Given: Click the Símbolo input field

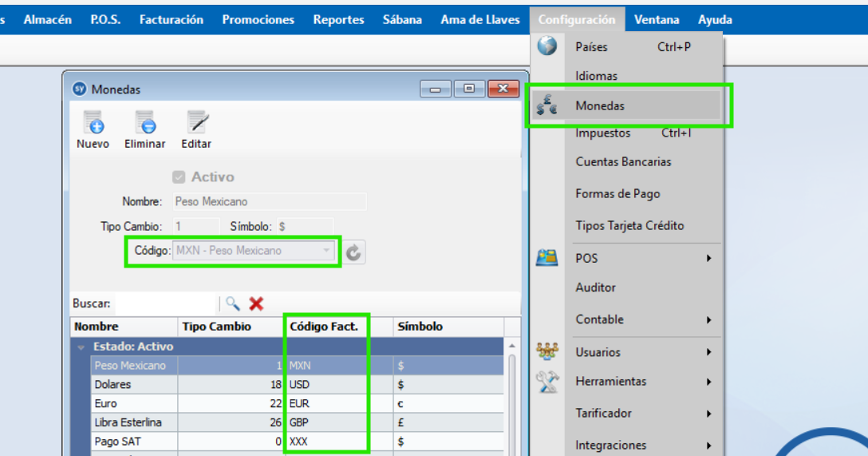Looking at the screenshot, I should (x=305, y=226).
